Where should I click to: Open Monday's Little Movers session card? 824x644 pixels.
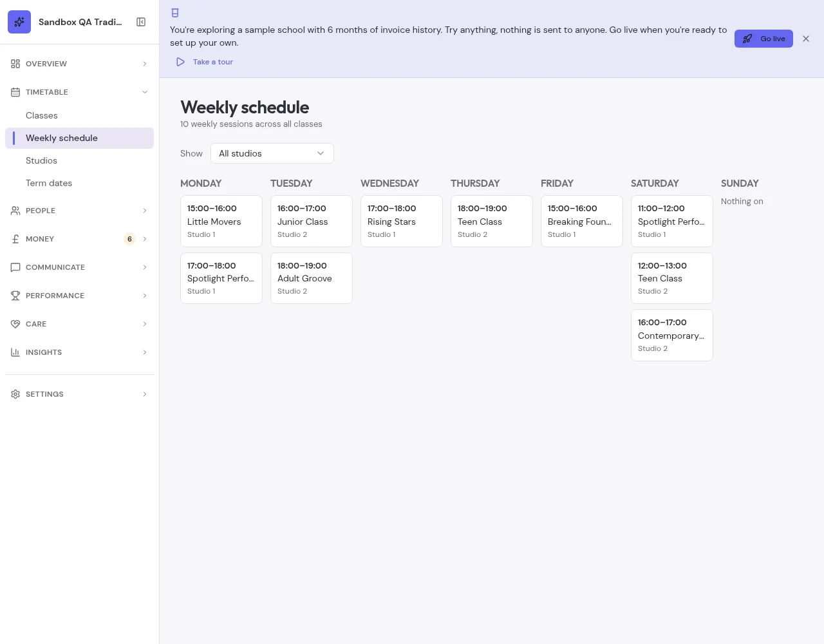tap(221, 221)
